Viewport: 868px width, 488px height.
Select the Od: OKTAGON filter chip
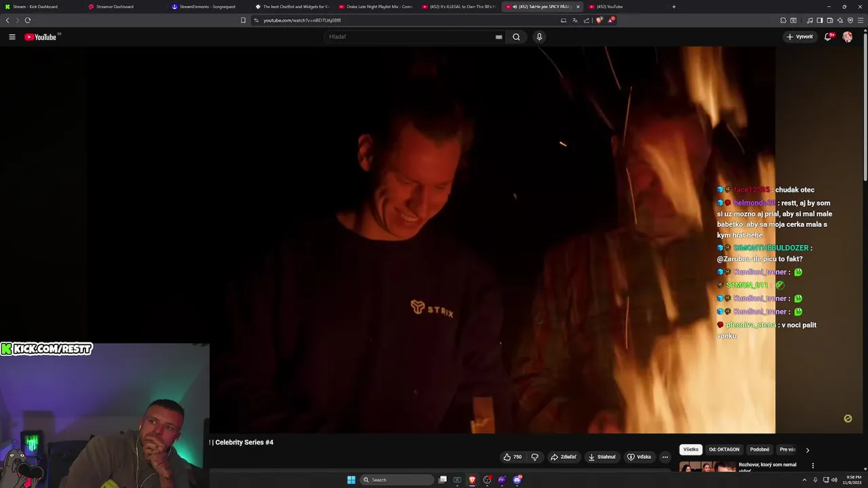point(724,449)
